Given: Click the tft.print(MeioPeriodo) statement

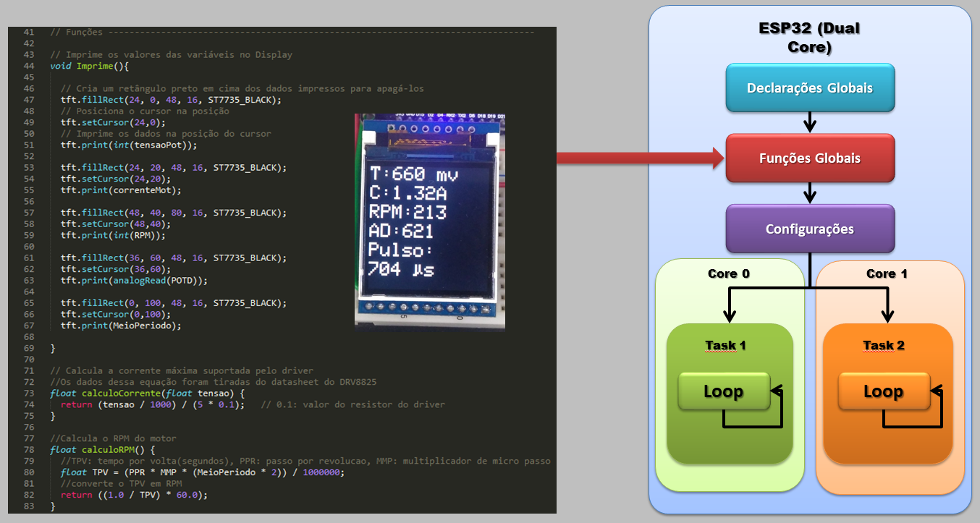Looking at the screenshot, I should click(120, 326).
